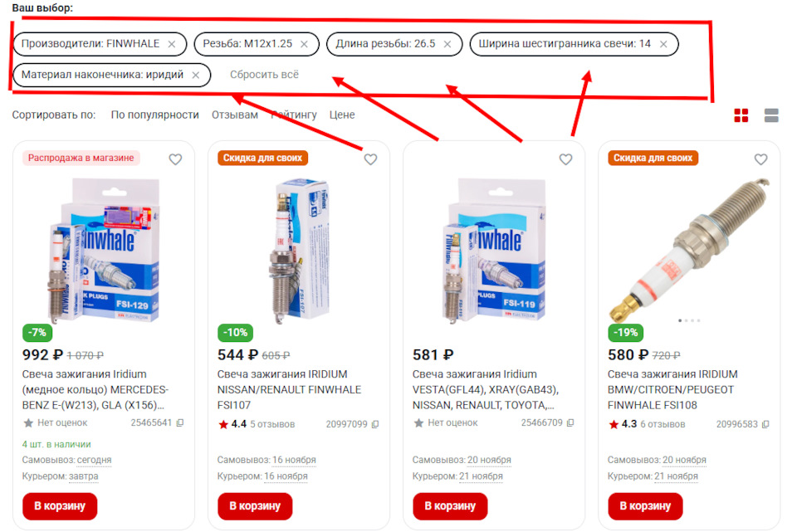
Task: Add the 992 ₽ spark plug to cart
Action: 60,506
